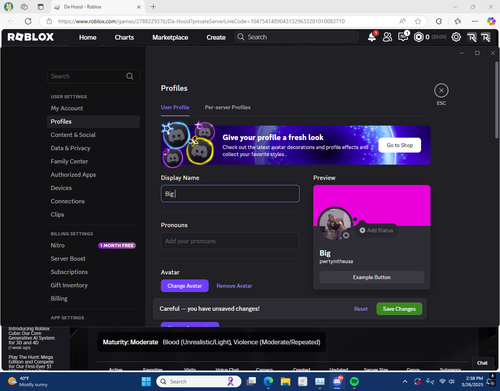Viewport: 500px width, 391px height.
Task: Open File Explorer from the taskbar
Action: click(285, 381)
